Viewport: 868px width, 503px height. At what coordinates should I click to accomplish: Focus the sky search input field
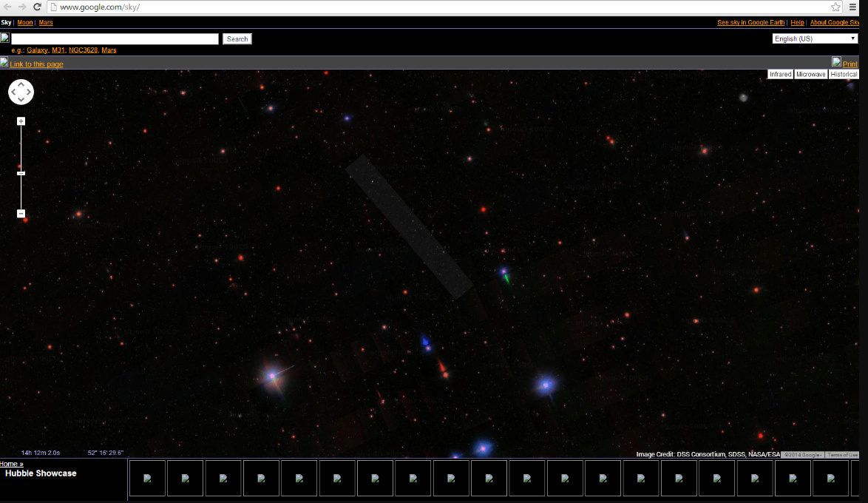point(115,38)
